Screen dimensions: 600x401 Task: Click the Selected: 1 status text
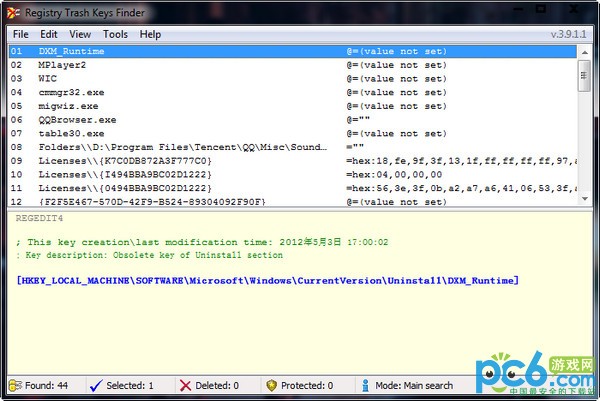click(x=130, y=385)
